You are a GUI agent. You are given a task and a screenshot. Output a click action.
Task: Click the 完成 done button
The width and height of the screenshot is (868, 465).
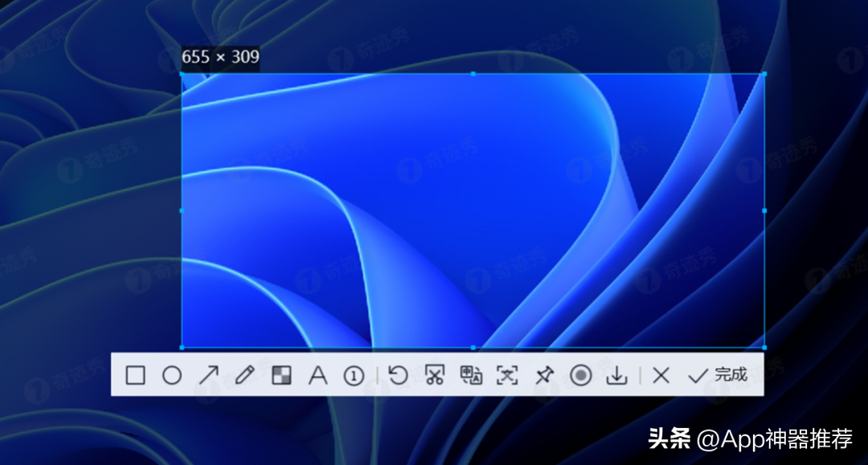[718, 375]
